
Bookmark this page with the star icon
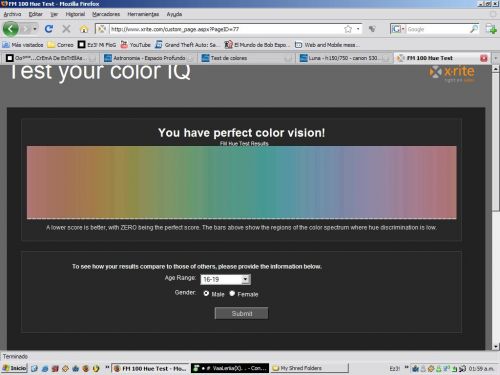click(x=348, y=29)
